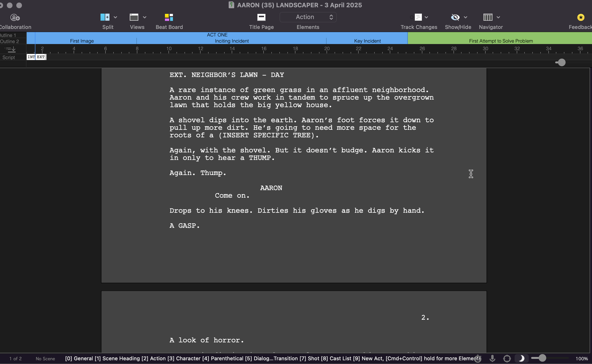Click the Split view icon
The height and width of the screenshot is (364, 592).
(105, 17)
